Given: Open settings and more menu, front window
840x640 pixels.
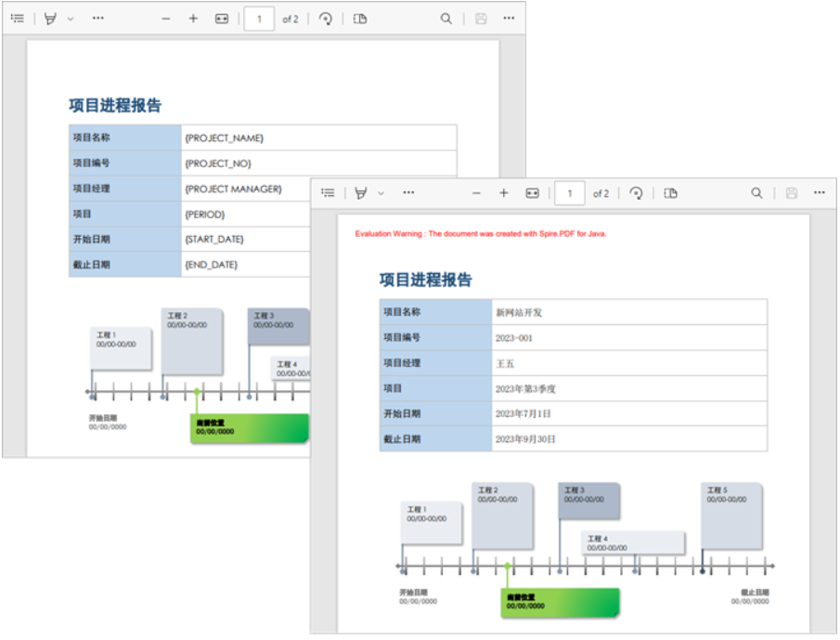Looking at the screenshot, I should click(820, 192).
